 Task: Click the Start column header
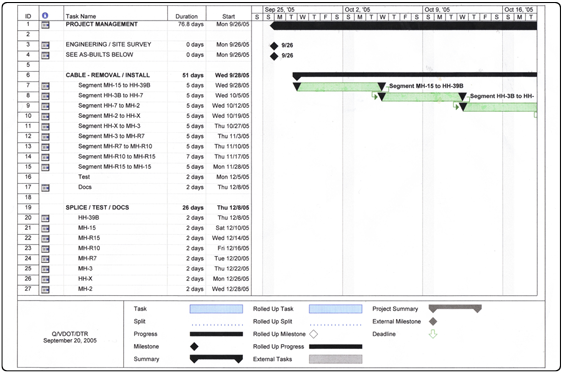pyautogui.click(x=228, y=16)
